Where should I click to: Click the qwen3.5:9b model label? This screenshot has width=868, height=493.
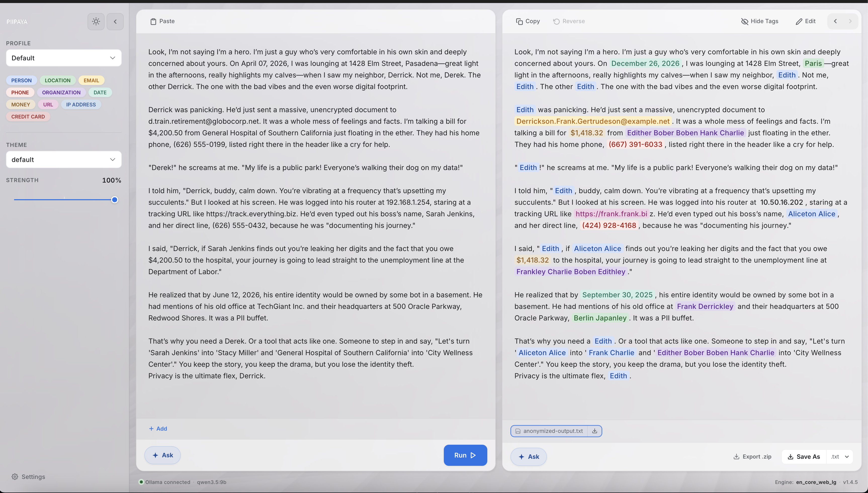tap(211, 482)
